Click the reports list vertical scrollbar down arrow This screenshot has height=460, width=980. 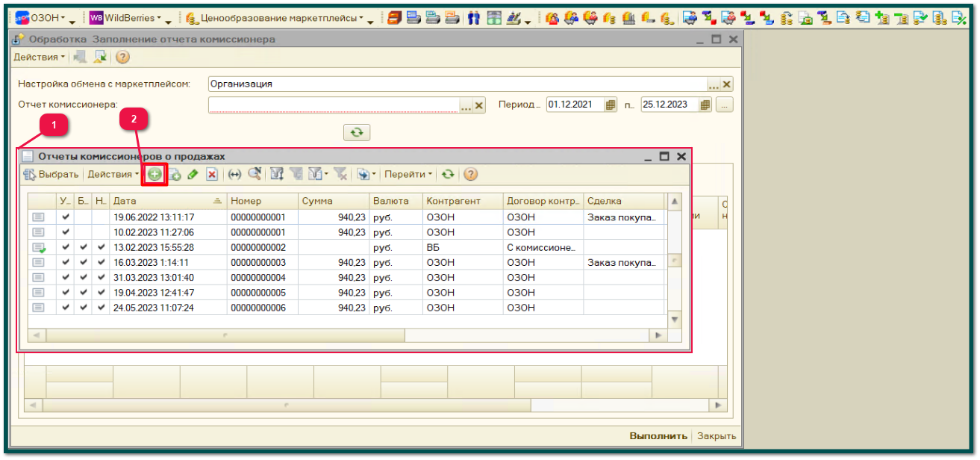point(675,320)
